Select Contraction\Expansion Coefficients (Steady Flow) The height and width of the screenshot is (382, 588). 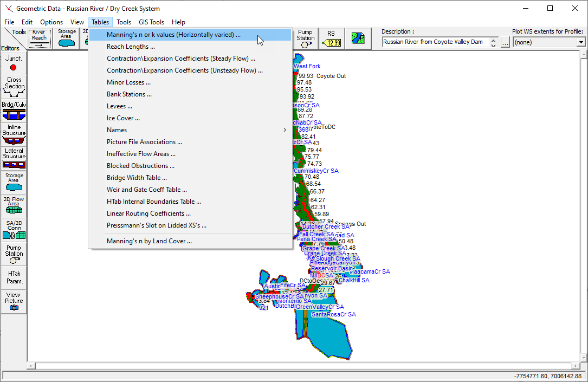point(191,59)
